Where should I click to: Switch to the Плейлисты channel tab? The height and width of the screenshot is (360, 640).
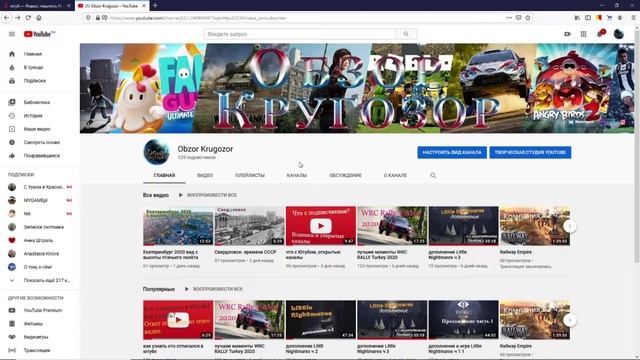click(250, 175)
